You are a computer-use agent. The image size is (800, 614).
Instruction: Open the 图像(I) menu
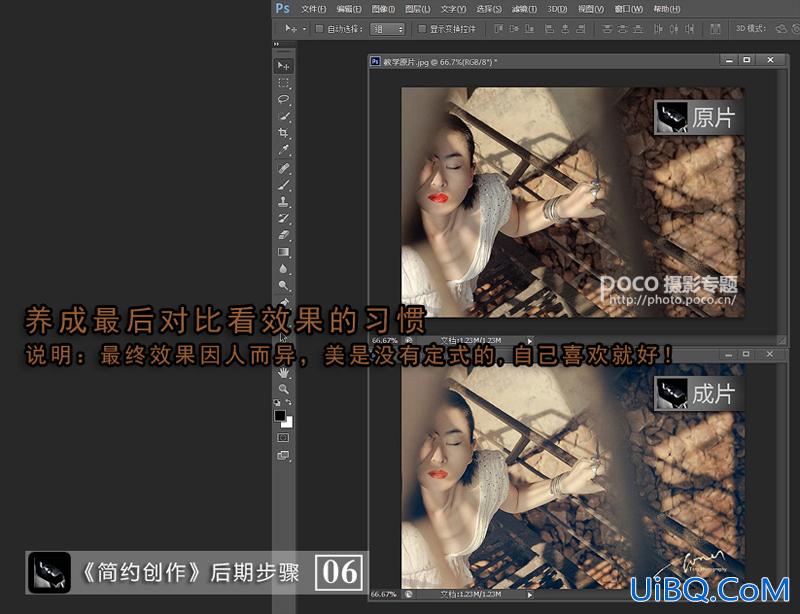pos(383,9)
